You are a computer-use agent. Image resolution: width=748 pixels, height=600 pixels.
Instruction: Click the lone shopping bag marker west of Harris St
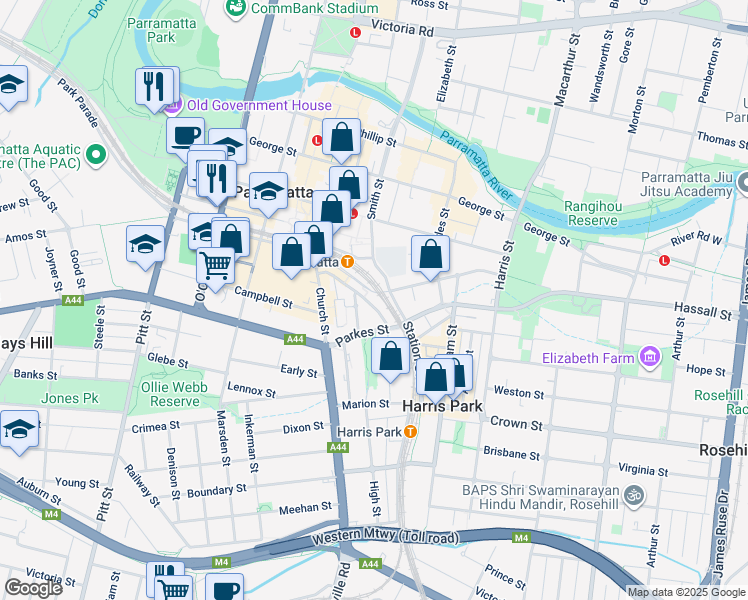(430, 254)
